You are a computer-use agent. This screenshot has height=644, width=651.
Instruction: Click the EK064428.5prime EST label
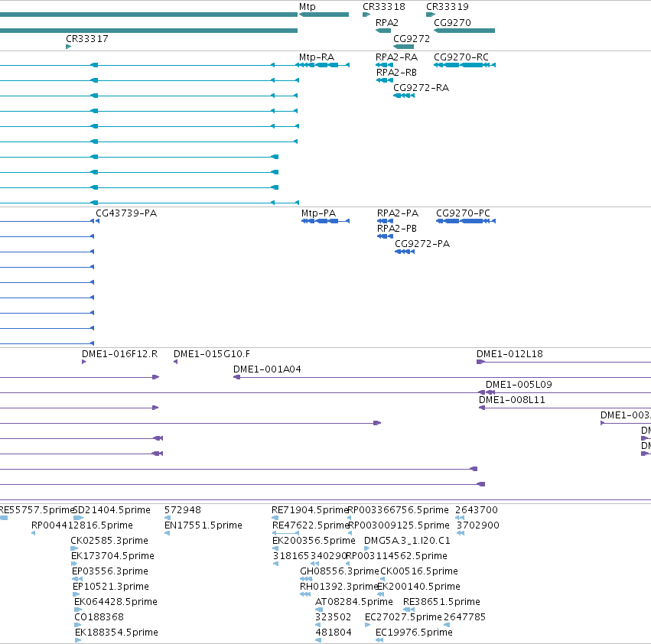click(116, 602)
